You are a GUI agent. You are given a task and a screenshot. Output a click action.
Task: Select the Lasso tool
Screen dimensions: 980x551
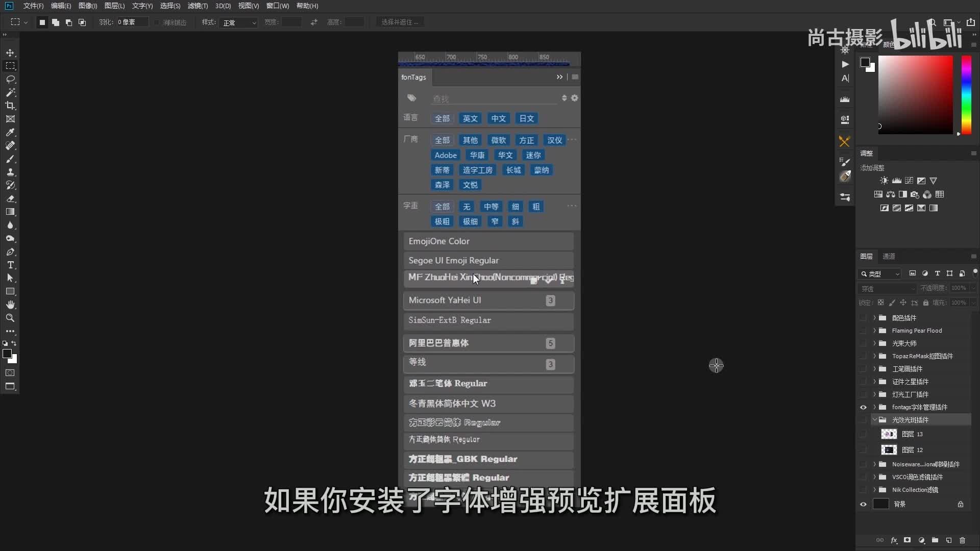(10, 79)
